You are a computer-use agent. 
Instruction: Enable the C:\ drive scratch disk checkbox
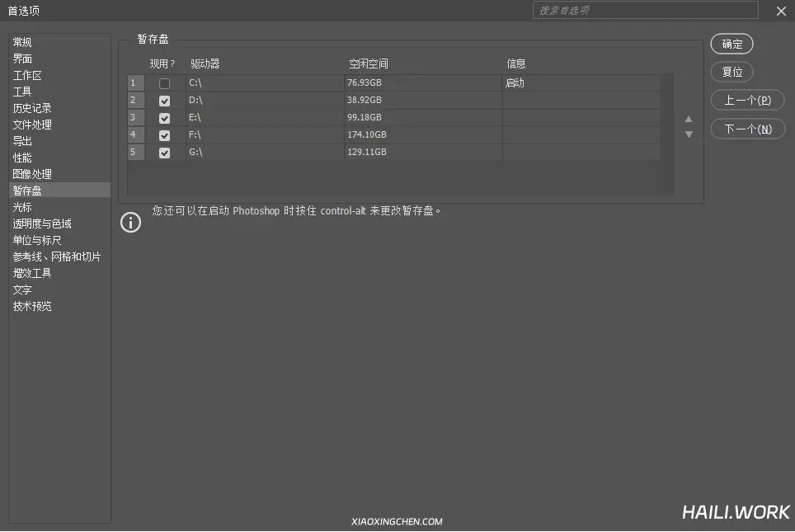pos(165,83)
